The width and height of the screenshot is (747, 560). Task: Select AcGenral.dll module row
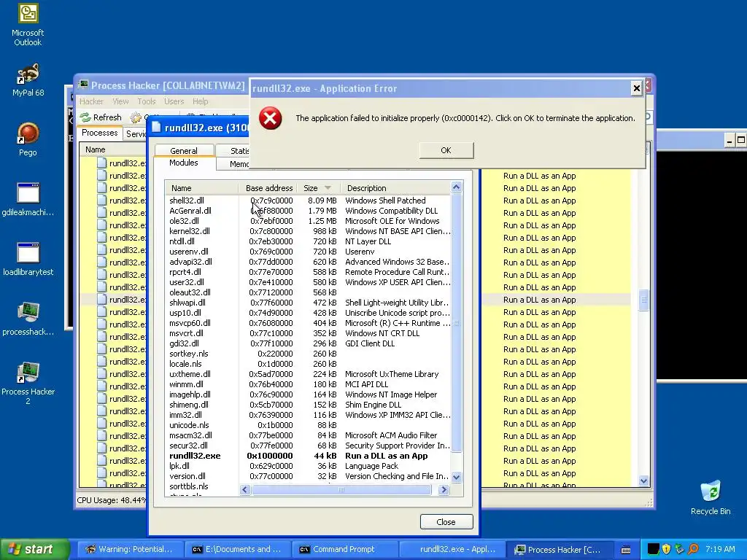[308, 211]
